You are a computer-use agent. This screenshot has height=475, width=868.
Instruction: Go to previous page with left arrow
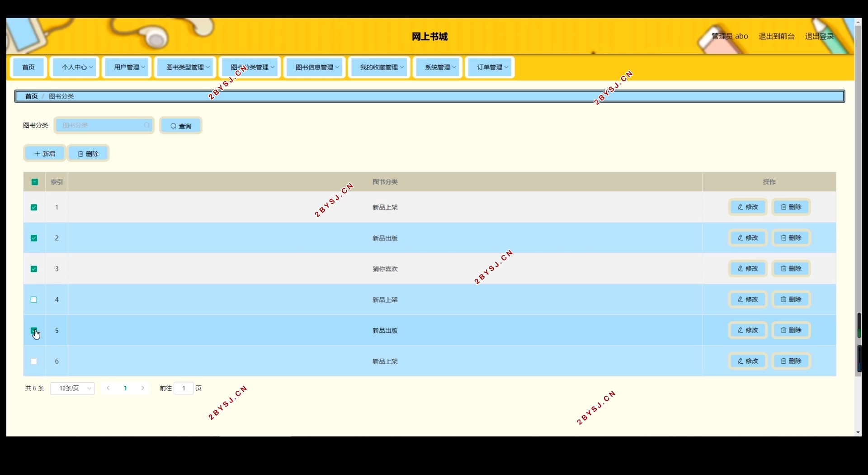point(108,388)
